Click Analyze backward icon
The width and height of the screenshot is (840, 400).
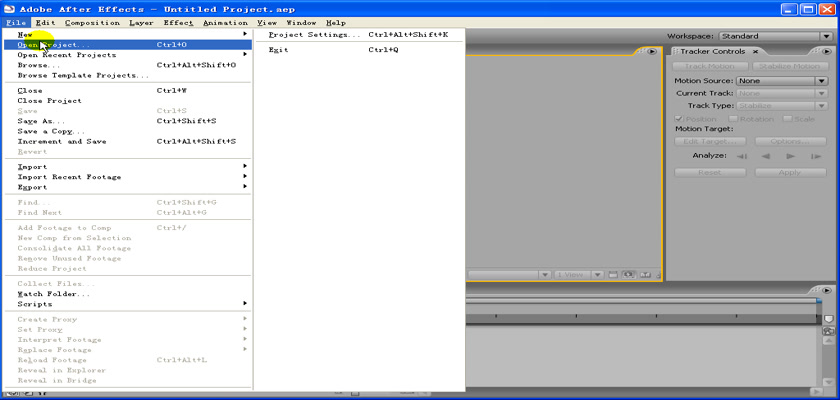(x=766, y=156)
